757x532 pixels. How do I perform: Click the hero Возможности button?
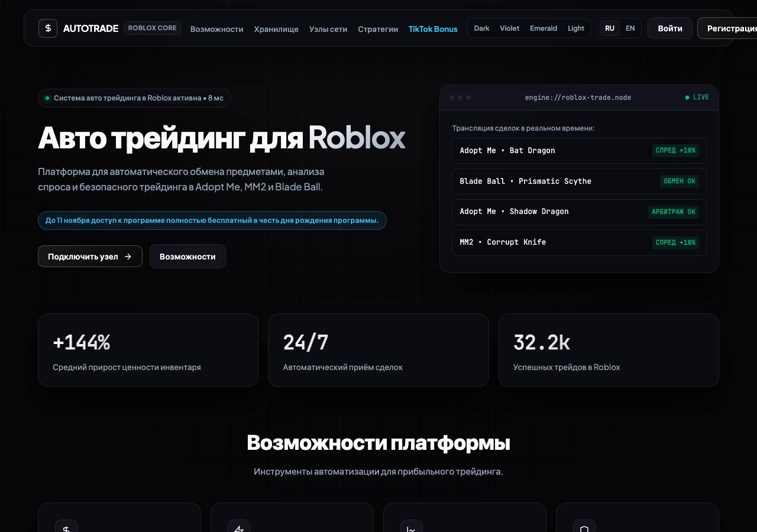pos(187,257)
